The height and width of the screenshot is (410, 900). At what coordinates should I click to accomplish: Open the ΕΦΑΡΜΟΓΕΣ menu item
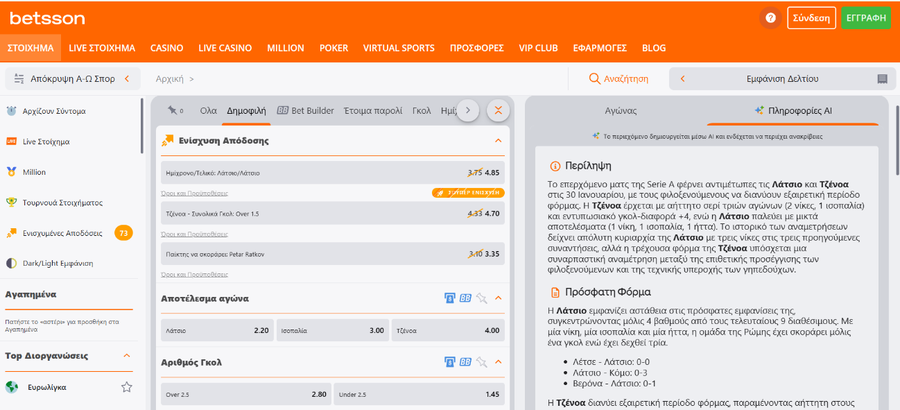click(600, 48)
